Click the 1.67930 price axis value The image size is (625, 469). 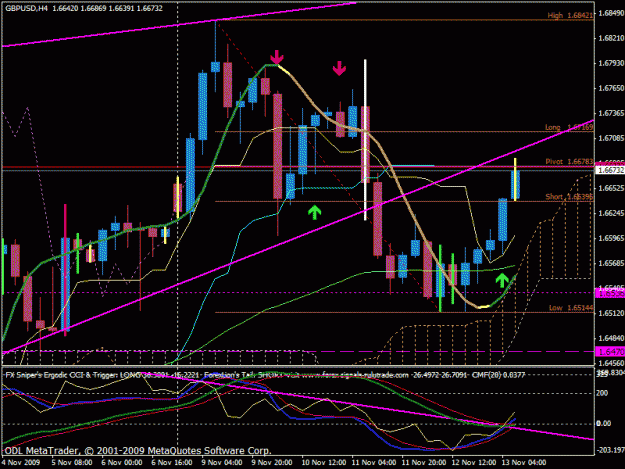point(611,63)
